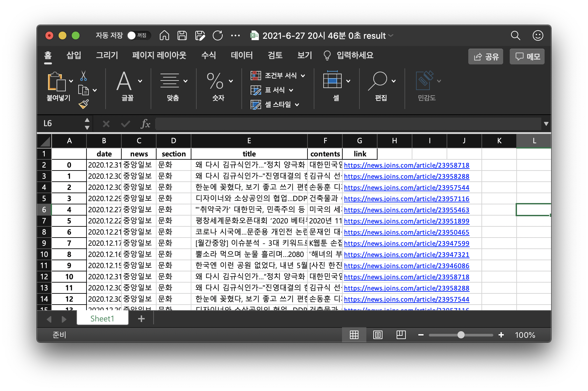Open the 맞춤 alignment group icon
Screen dimensions: 588x391
pyautogui.click(x=170, y=81)
